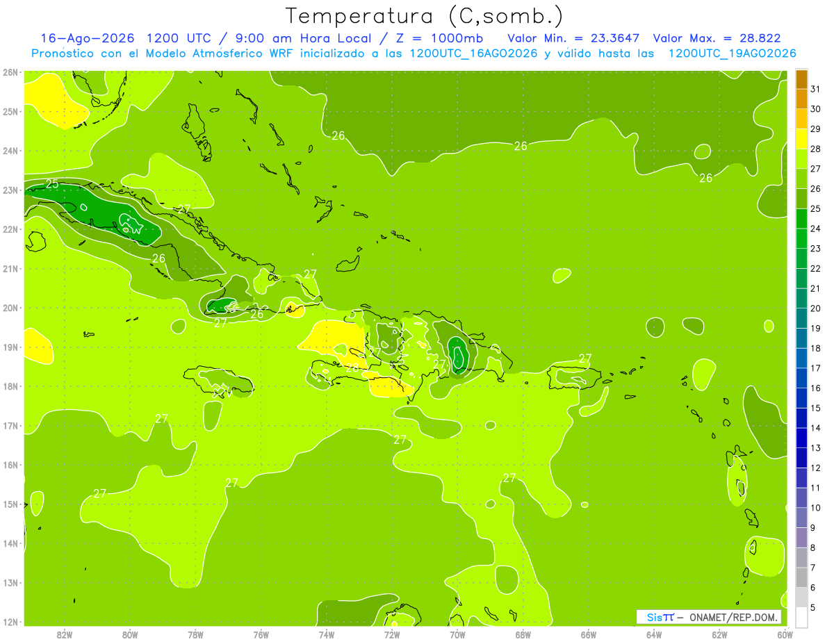Image resolution: width=834 pixels, height=644 pixels.
Task: Select the "16-Ago-2026" date text
Action: (x=88, y=38)
